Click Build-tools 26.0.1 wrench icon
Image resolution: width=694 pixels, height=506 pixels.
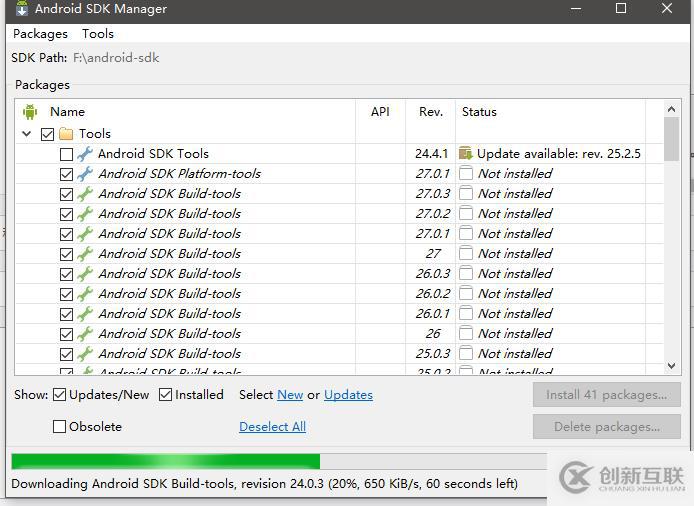pos(85,313)
